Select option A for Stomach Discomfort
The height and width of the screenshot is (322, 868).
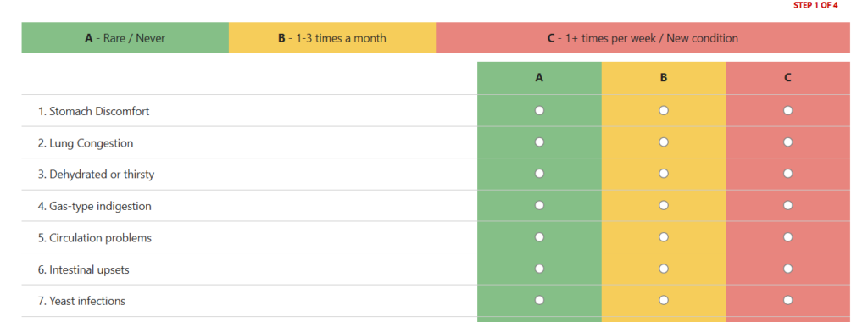coord(539,111)
